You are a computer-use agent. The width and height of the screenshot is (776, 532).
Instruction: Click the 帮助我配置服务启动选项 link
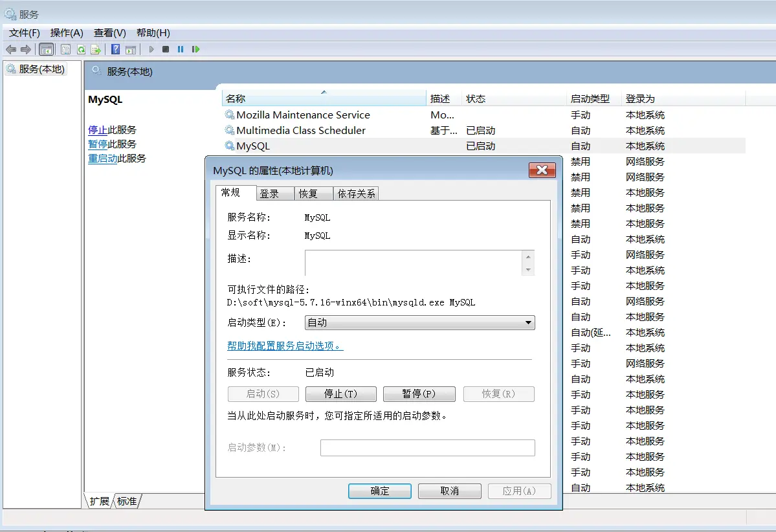coord(285,346)
